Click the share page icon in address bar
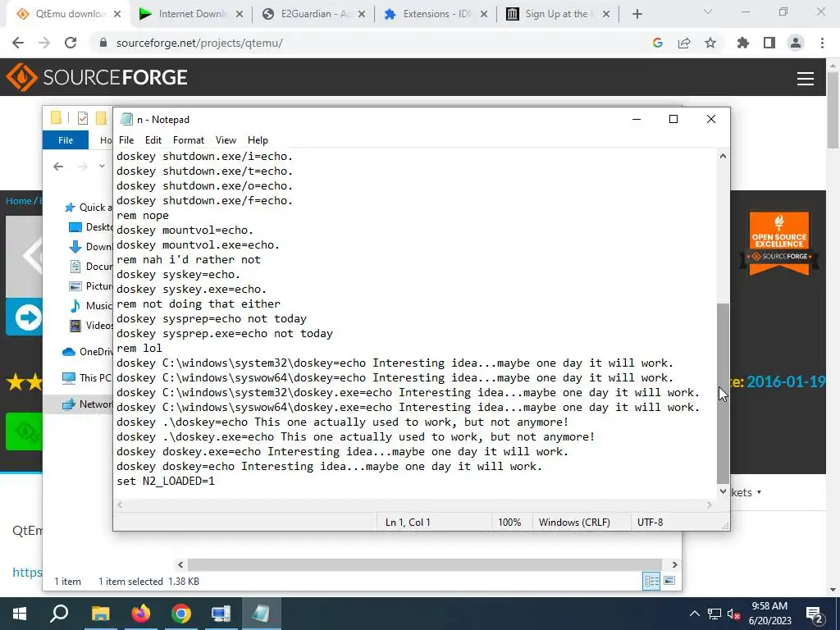Image resolution: width=840 pixels, height=630 pixels. [684, 43]
